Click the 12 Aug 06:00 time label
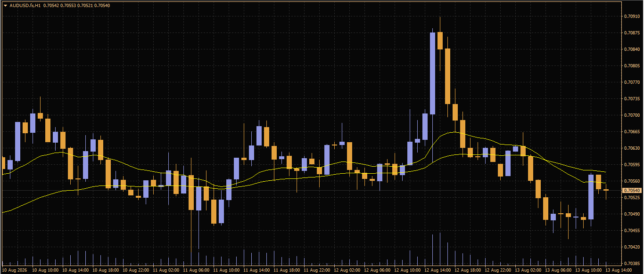The image size is (644, 274). 377,271
